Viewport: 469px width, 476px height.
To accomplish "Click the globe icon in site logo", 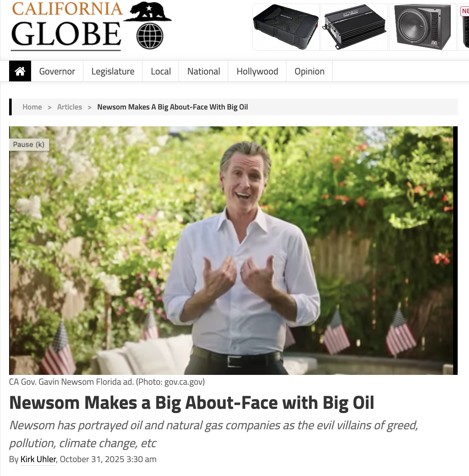I will 150,36.
